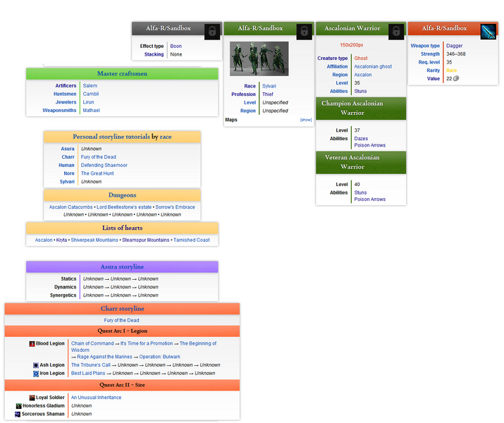Open the Sylvari race value link
The width and height of the screenshot is (504, 423).
click(x=269, y=86)
